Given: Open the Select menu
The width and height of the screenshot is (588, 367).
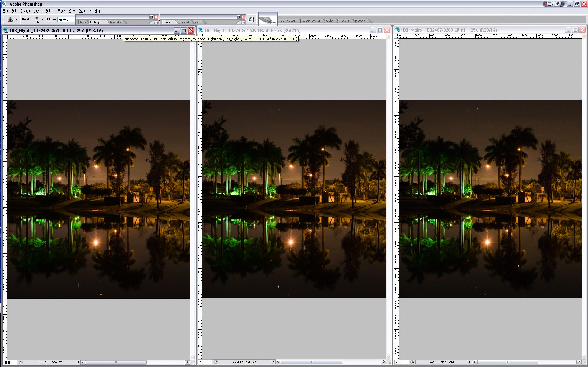Looking at the screenshot, I should pos(50,11).
